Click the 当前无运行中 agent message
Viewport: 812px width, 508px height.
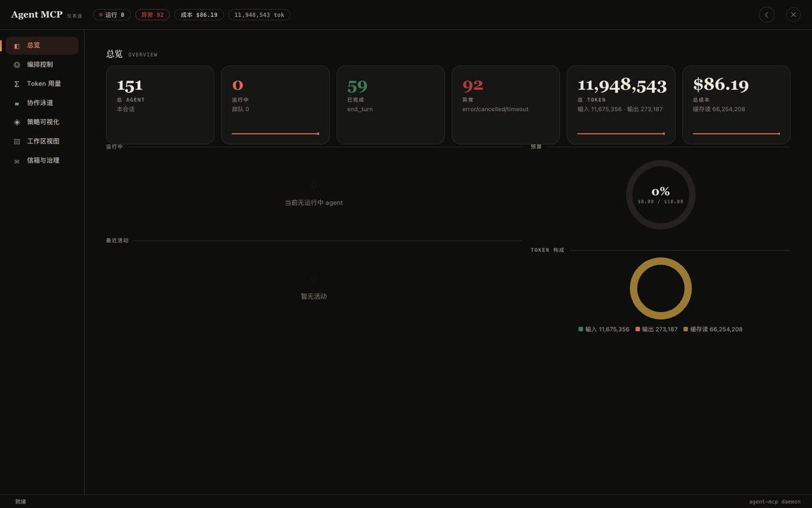pos(314,203)
